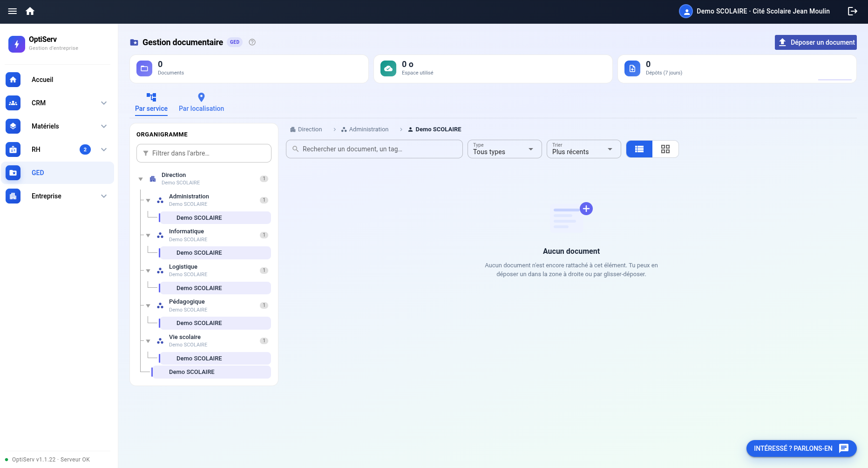Viewport: 868px width, 468px height.
Task: Open CRM sidebar section
Action: click(x=57, y=103)
